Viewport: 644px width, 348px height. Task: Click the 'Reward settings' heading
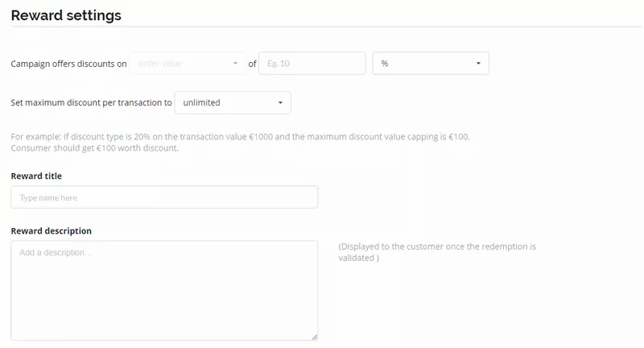pyautogui.click(x=66, y=15)
